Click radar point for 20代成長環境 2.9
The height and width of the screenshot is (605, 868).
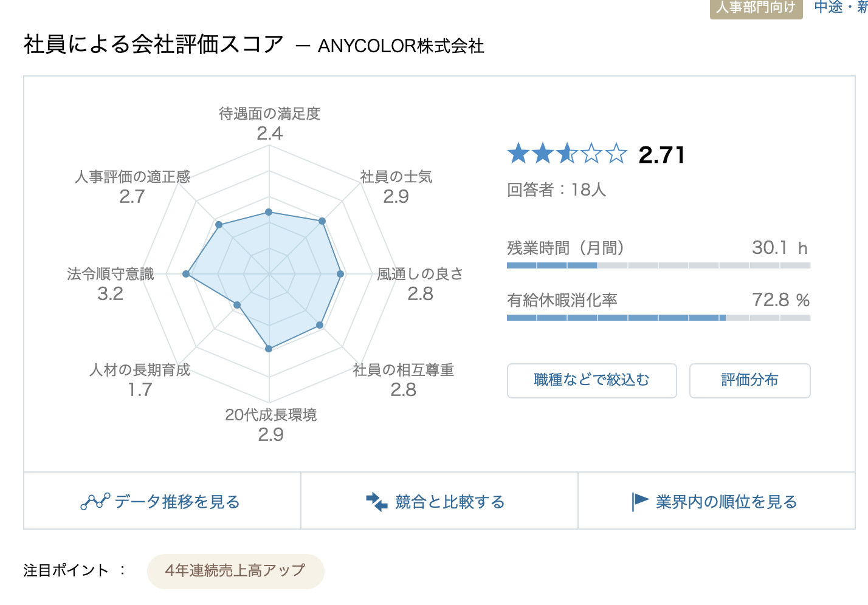click(x=269, y=349)
